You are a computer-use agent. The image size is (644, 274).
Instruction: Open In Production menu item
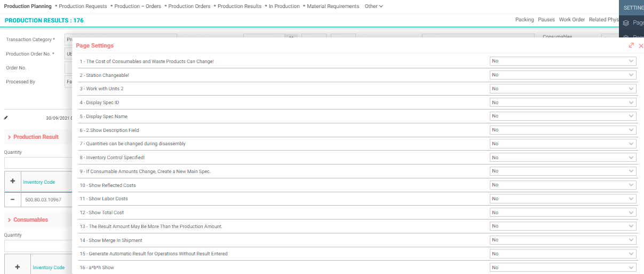(x=284, y=6)
